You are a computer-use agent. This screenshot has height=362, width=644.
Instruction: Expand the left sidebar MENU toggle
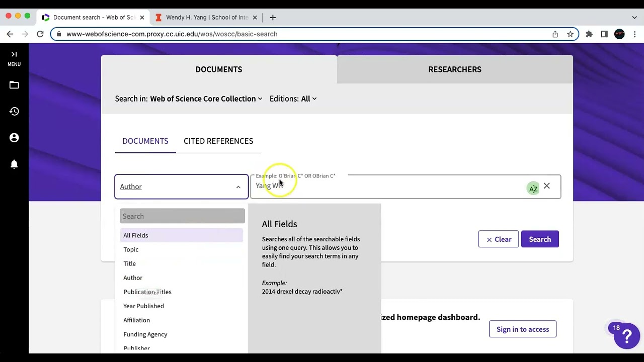[x=14, y=58]
